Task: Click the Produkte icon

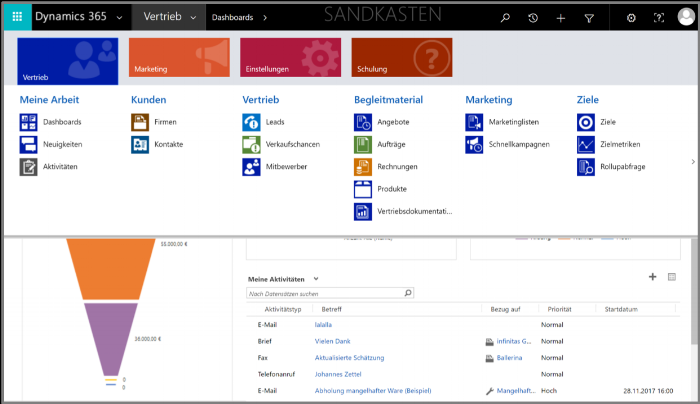Action: tap(363, 189)
